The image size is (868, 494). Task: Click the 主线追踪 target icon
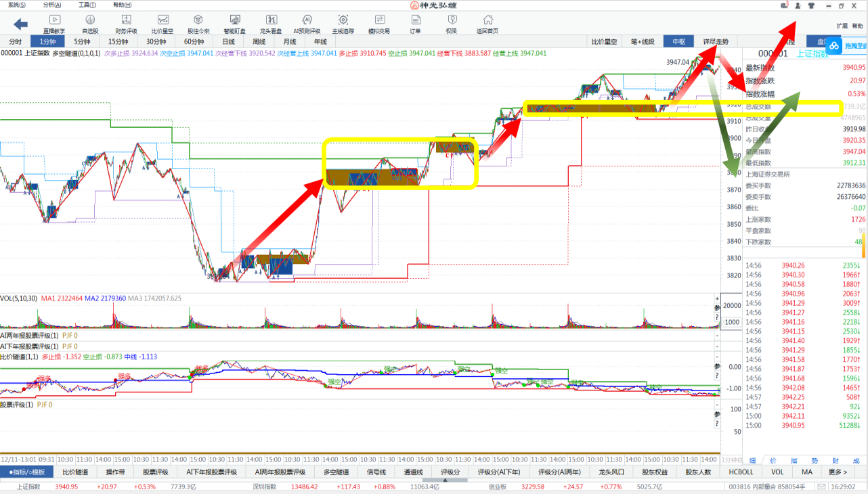343,24
